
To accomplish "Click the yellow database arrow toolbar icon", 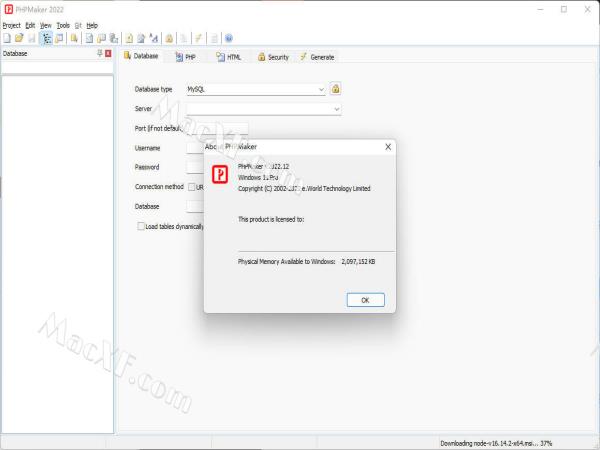I will point(74,38).
